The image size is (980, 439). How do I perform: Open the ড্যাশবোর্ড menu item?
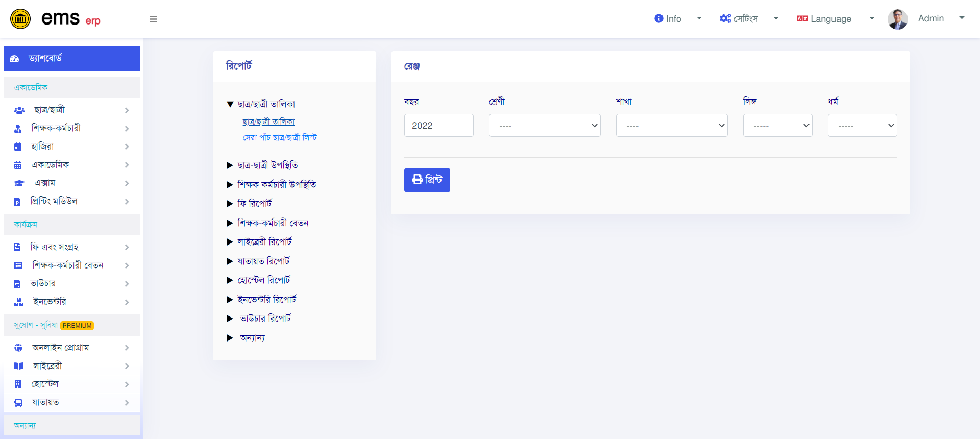point(72,59)
